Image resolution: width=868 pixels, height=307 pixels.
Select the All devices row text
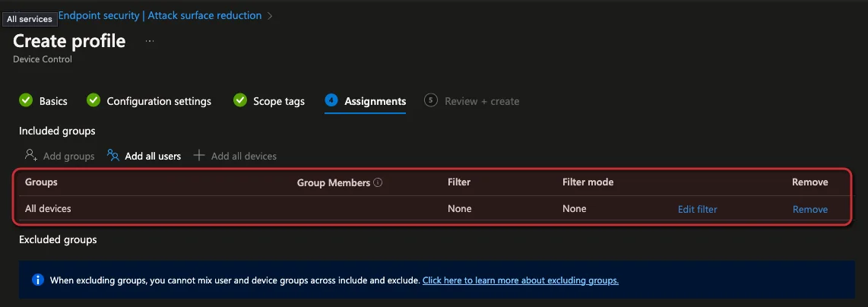pos(48,208)
